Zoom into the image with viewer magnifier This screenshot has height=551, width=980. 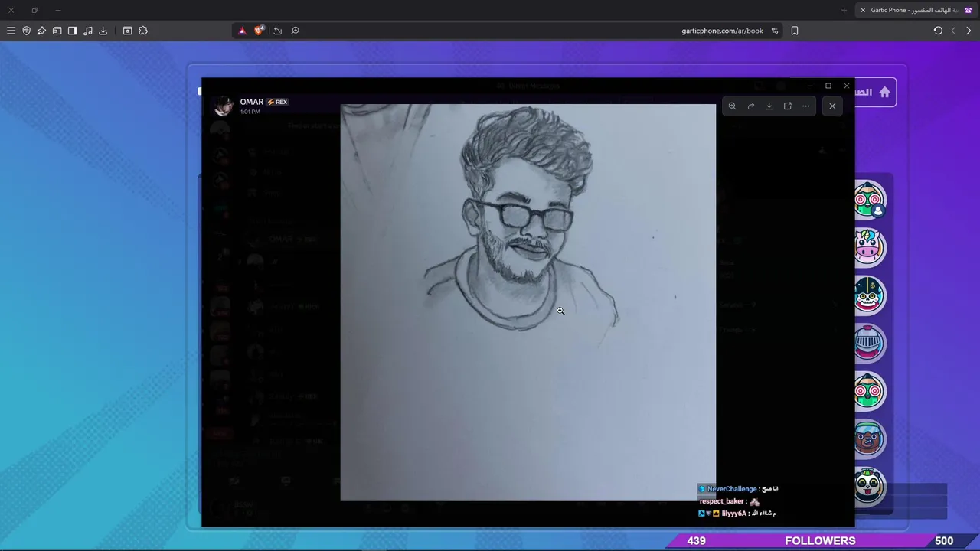732,106
